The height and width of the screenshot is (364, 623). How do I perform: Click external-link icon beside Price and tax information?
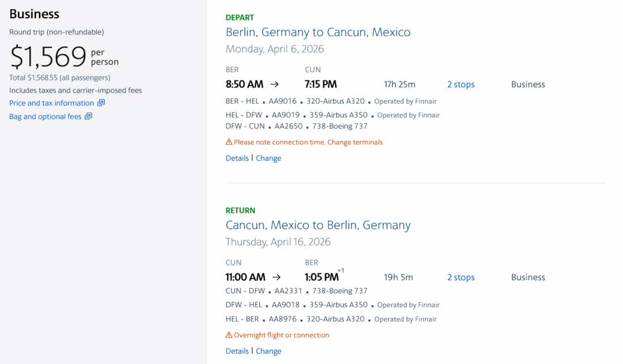[x=101, y=103]
